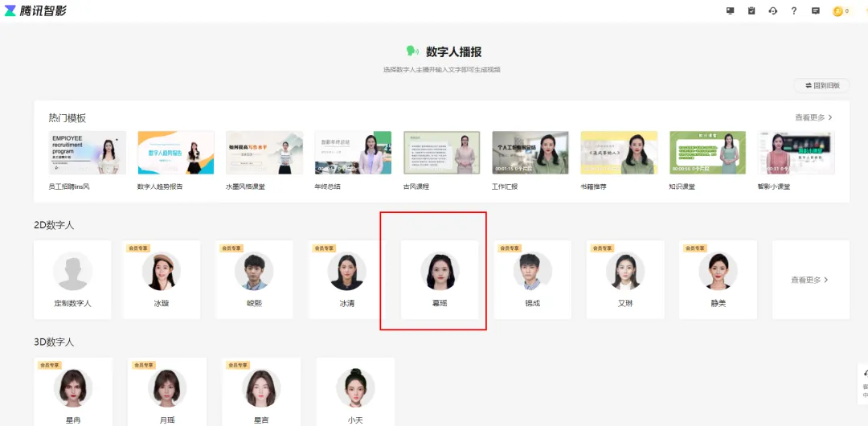Open the 员工招聘ins风 template
868x426 pixels.
(x=88, y=153)
